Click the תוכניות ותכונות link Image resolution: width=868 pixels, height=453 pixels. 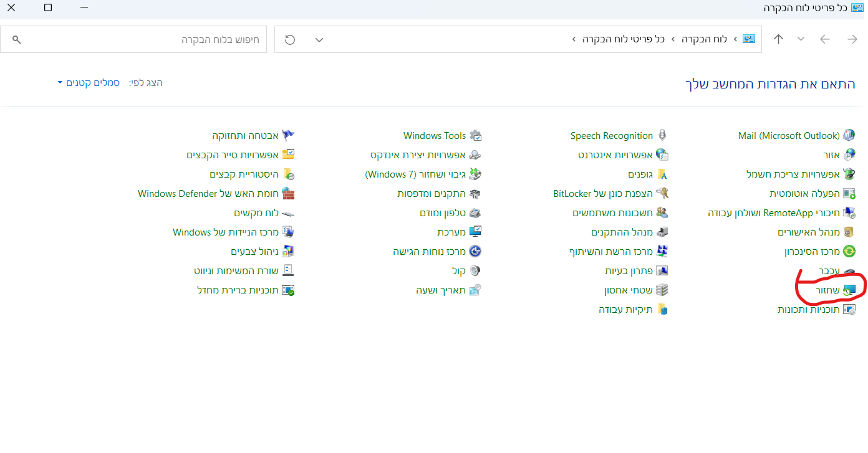[809, 310]
